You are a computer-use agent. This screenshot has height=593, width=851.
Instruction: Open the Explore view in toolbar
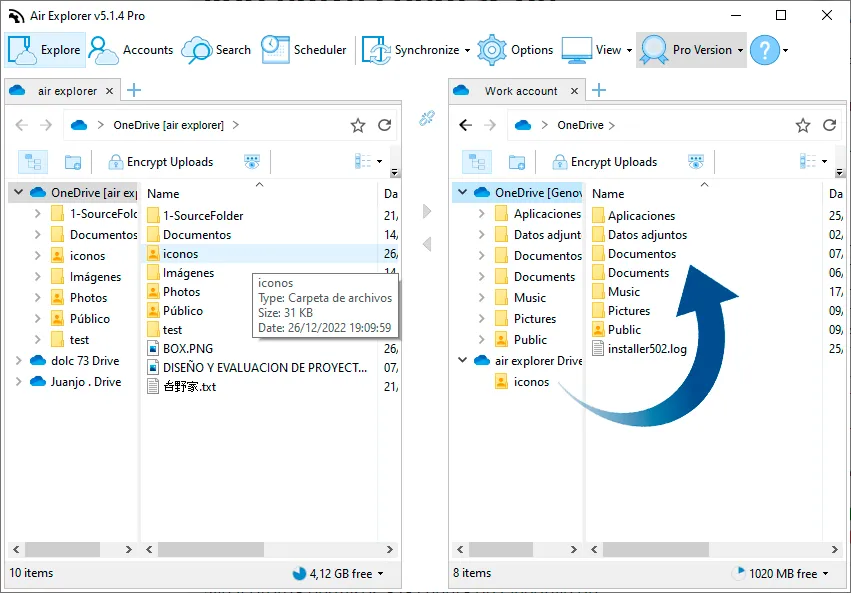click(45, 50)
